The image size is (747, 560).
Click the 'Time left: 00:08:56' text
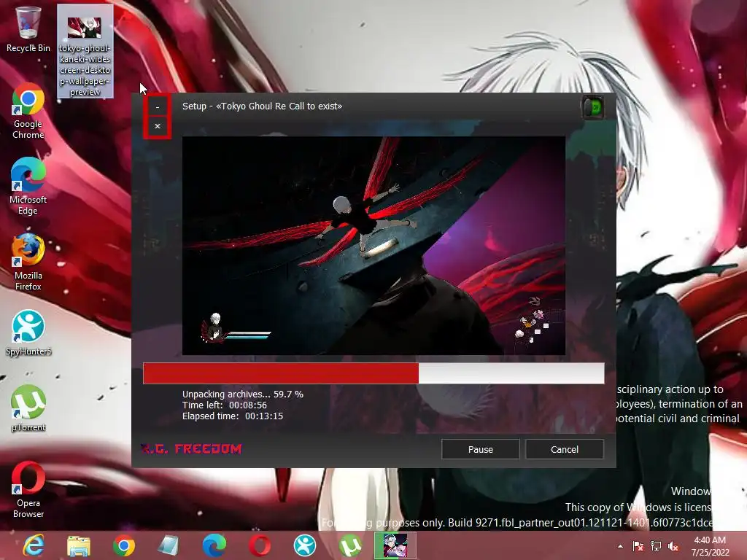225,405
